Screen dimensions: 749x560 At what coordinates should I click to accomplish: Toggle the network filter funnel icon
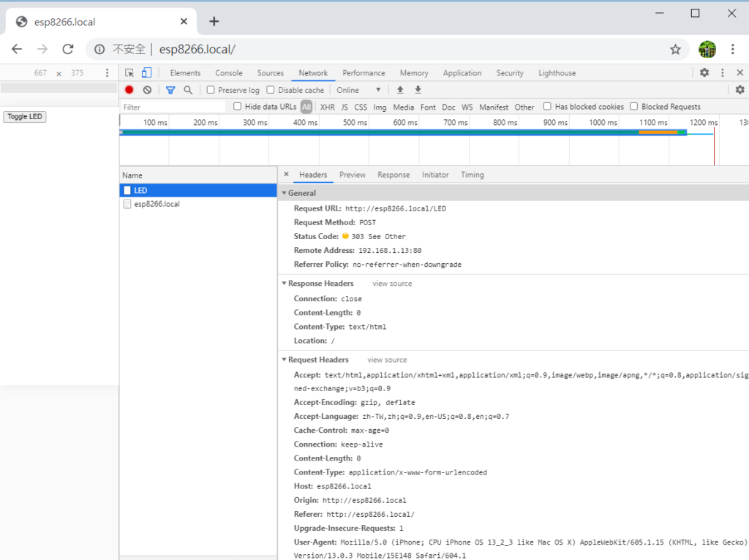point(170,90)
